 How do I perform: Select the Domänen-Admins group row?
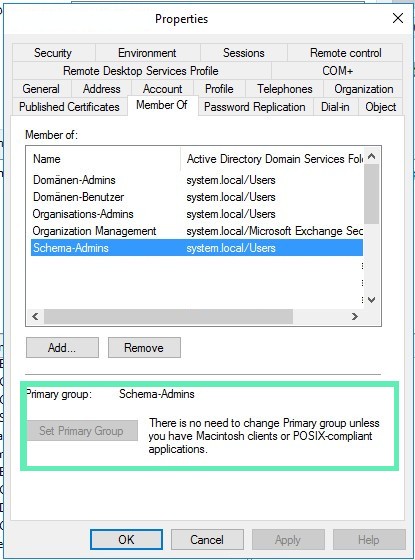tap(197, 180)
